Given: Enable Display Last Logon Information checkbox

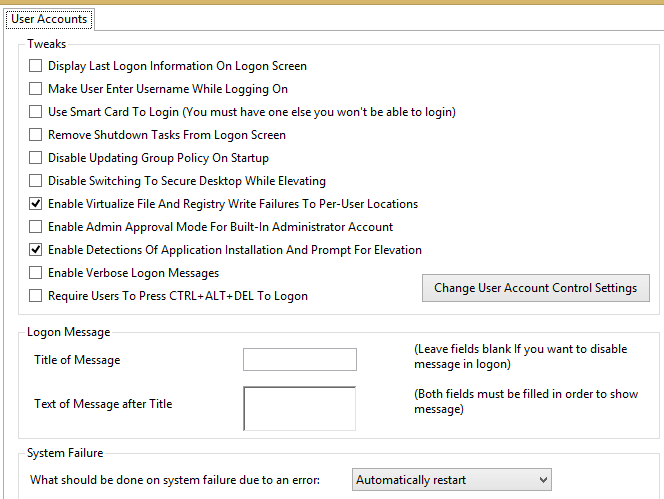Looking at the screenshot, I should 36,66.
